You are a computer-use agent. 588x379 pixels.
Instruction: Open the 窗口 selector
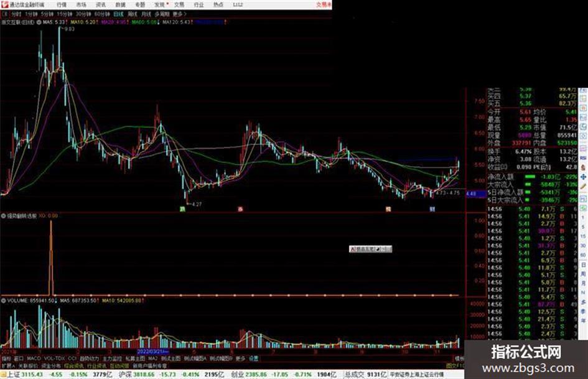click(19, 358)
